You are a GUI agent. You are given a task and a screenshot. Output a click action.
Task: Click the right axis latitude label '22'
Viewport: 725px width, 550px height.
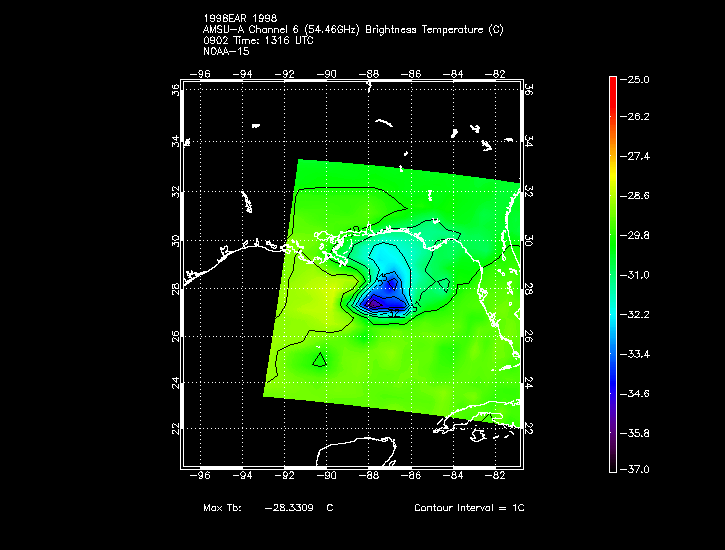click(x=529, y=429)
